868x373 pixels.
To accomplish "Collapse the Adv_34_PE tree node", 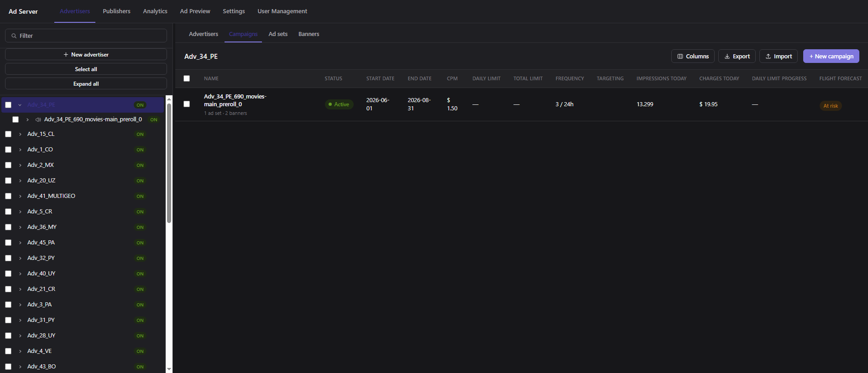I will [x=20, y=105].
